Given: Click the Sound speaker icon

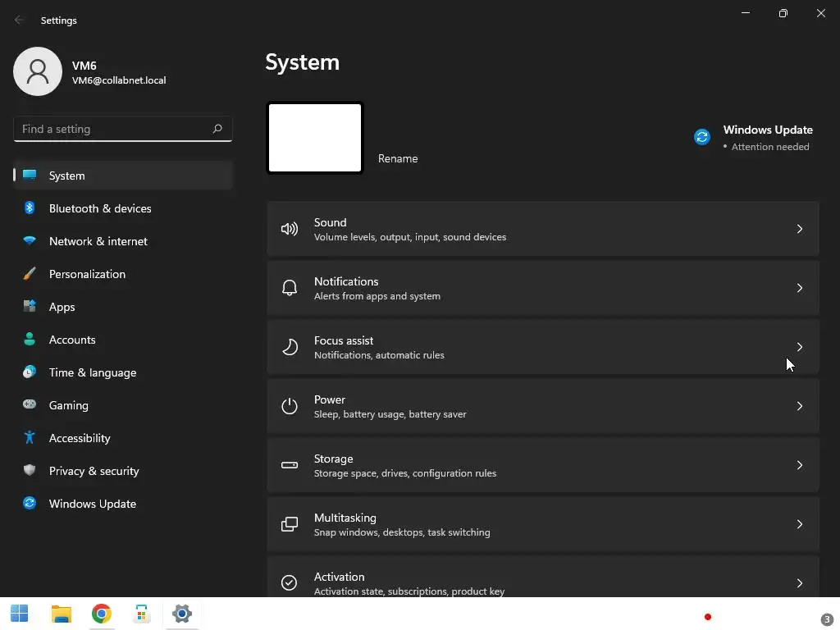Looking at the screenshot, I should tap(290, 229).
